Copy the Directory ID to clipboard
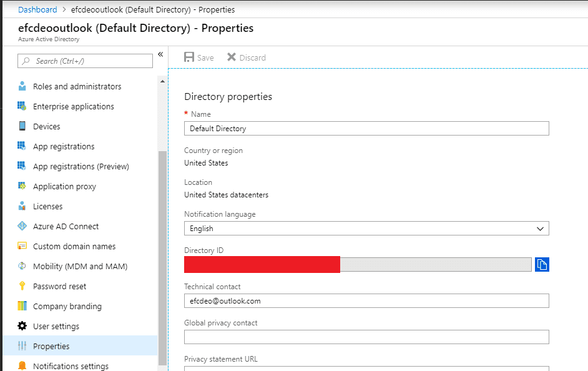 tap(542, 264)
